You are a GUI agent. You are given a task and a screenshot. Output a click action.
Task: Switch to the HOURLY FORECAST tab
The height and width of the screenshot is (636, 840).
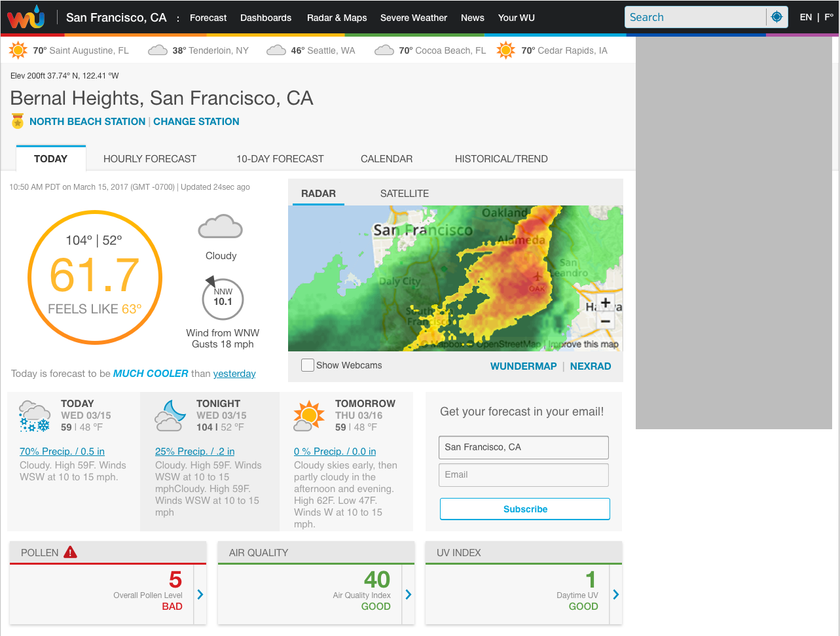(x=150, y=158)
